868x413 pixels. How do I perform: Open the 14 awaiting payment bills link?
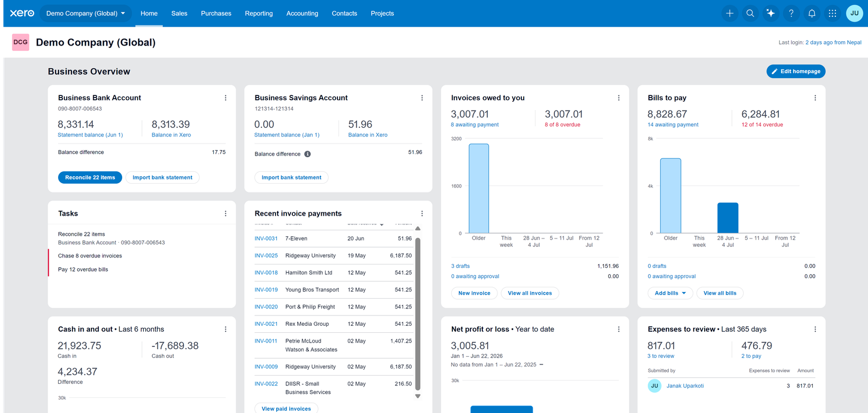pos(673,125)
